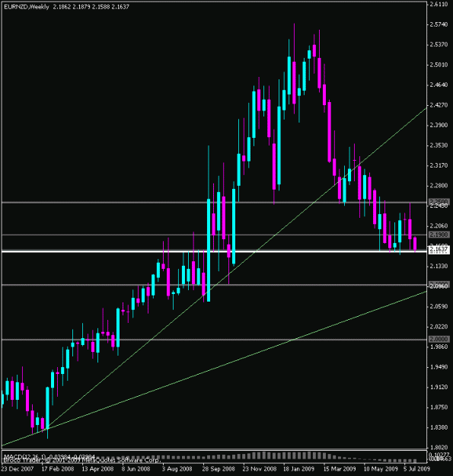Screen dimensions: 453x476
Task: Click the MACD indicator label text
Action: [49, 456]
